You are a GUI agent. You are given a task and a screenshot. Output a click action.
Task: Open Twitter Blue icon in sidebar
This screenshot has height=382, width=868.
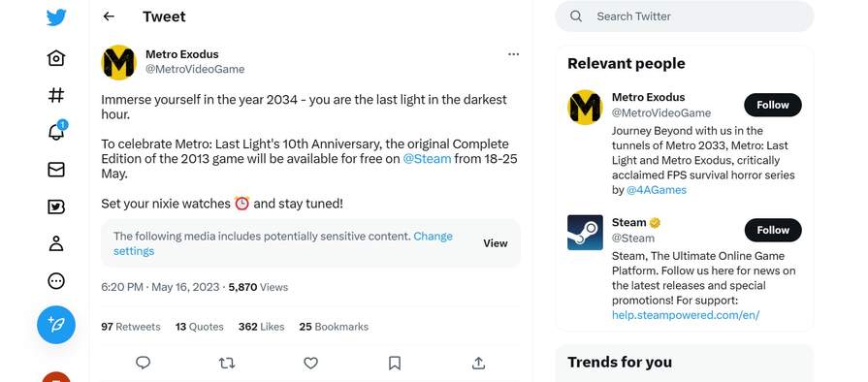coord(56,207)
